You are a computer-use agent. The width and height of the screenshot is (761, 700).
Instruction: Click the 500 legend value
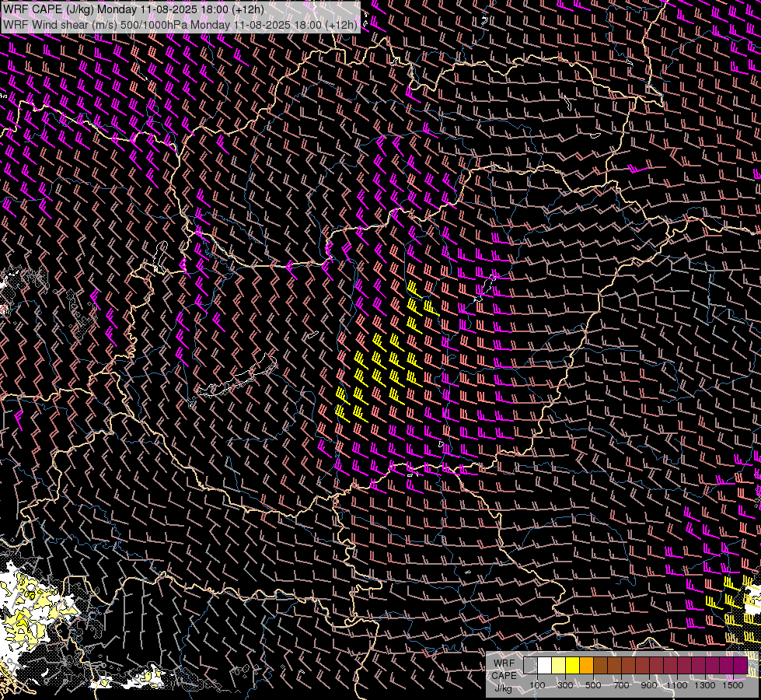click(593, 685)
